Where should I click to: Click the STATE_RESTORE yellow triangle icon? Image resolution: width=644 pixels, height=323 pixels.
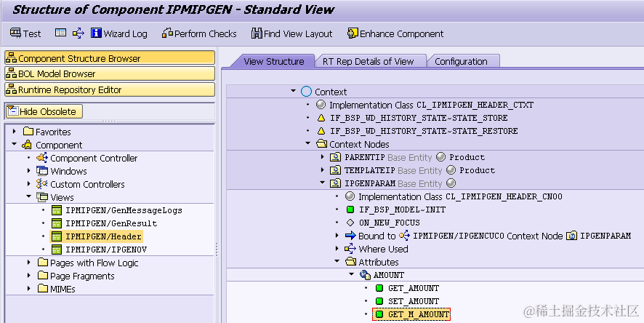pos(321,131)
